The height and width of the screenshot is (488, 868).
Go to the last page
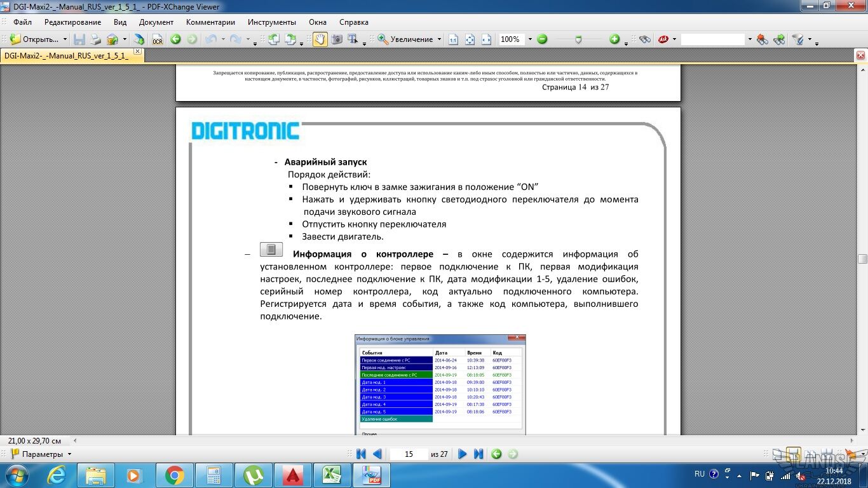[478, 454]
